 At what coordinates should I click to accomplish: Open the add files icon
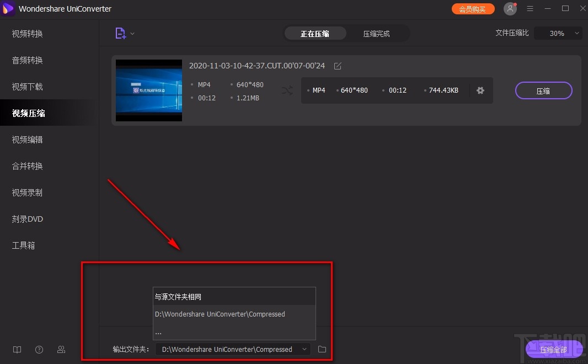click(x=121, y=33)
